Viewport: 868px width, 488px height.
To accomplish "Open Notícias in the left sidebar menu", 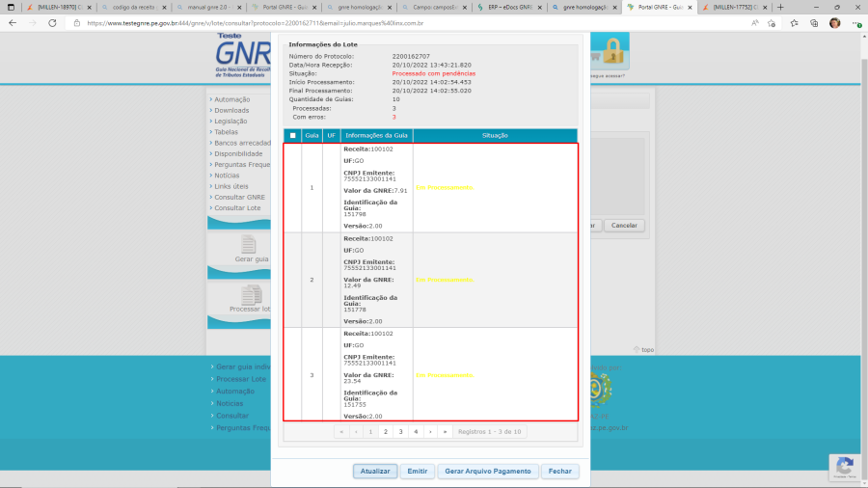I will (x=227, y=176).
